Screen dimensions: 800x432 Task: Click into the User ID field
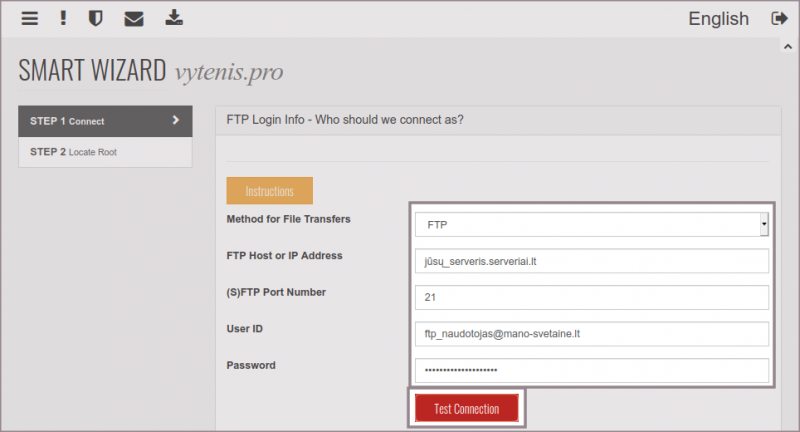[x=591, y=333]
